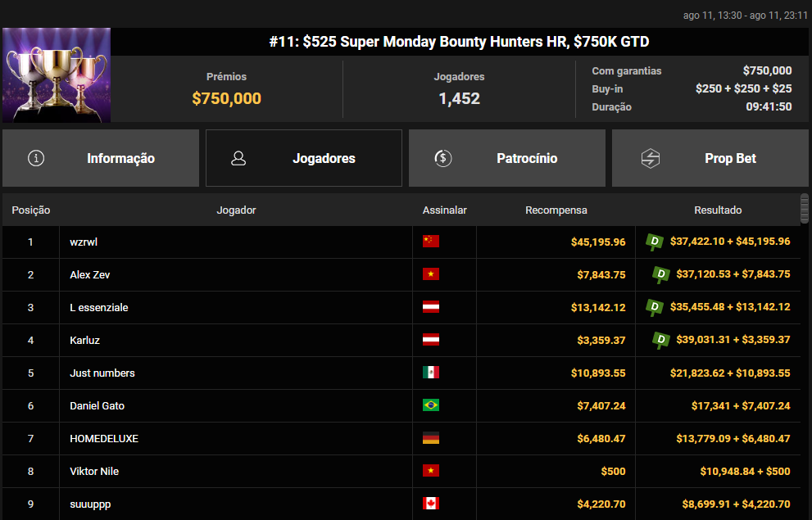Click the green deal badge for Alex Zev
The image size is (812, 520).
660,275
